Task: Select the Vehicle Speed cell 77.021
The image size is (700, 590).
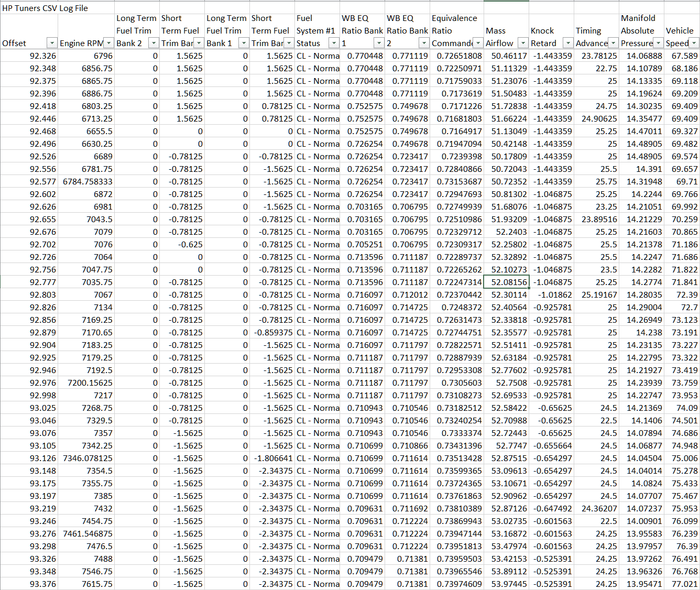Action: [x=682, y=584]
